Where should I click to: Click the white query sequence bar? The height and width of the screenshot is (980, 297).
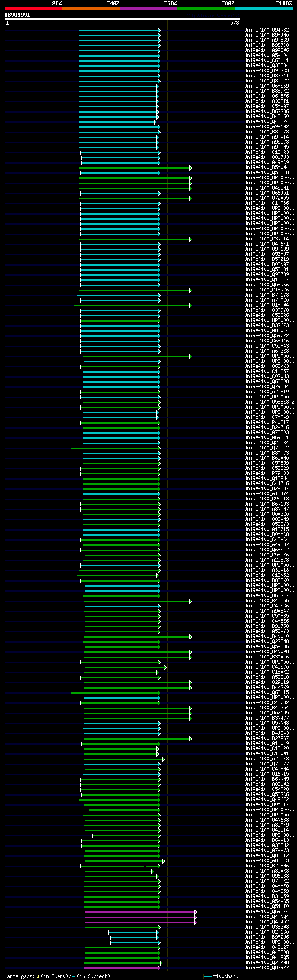coord(123,19)
